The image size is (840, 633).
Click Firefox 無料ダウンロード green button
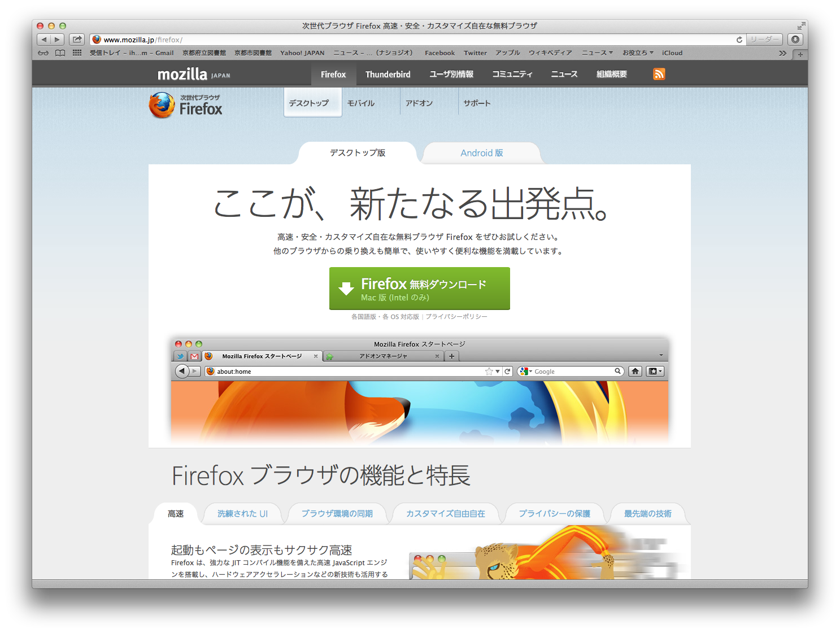coord(420,289)
